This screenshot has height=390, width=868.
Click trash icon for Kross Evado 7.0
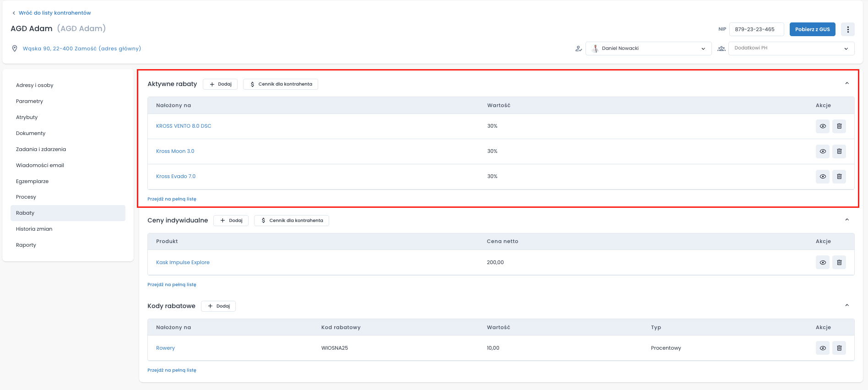click(839, 177)
